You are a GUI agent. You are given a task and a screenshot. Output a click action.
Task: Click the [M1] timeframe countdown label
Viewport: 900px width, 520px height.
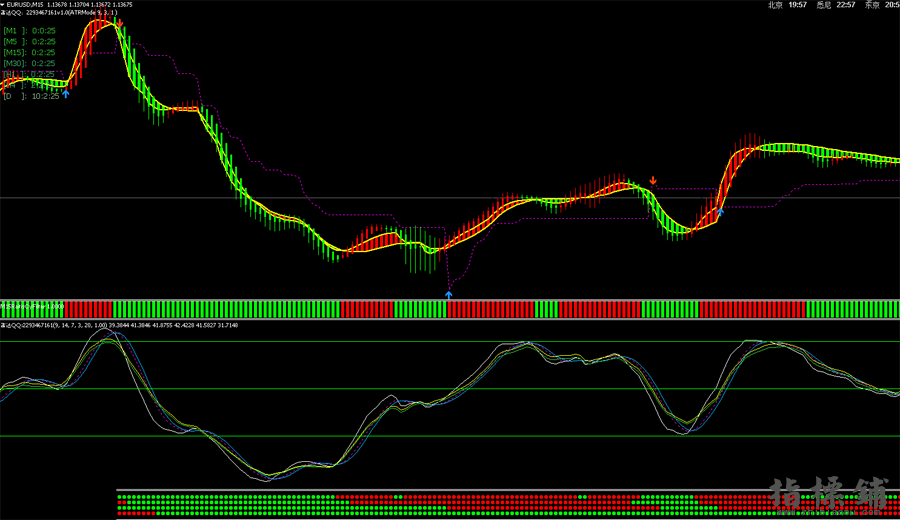point(29,30)
